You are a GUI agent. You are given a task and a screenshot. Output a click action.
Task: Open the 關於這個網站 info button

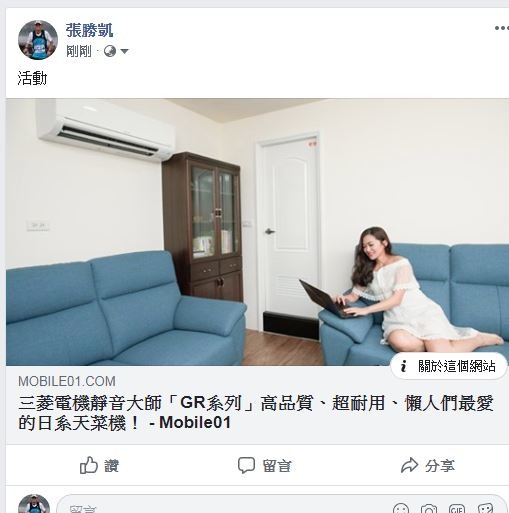(449, 366)
